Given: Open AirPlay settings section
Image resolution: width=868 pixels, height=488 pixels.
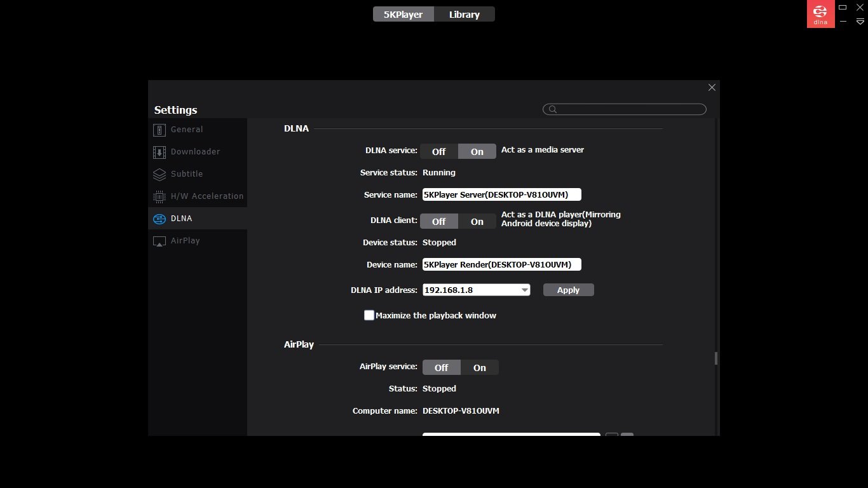Looking at the screenshot, I should click(x=198, y=241).
